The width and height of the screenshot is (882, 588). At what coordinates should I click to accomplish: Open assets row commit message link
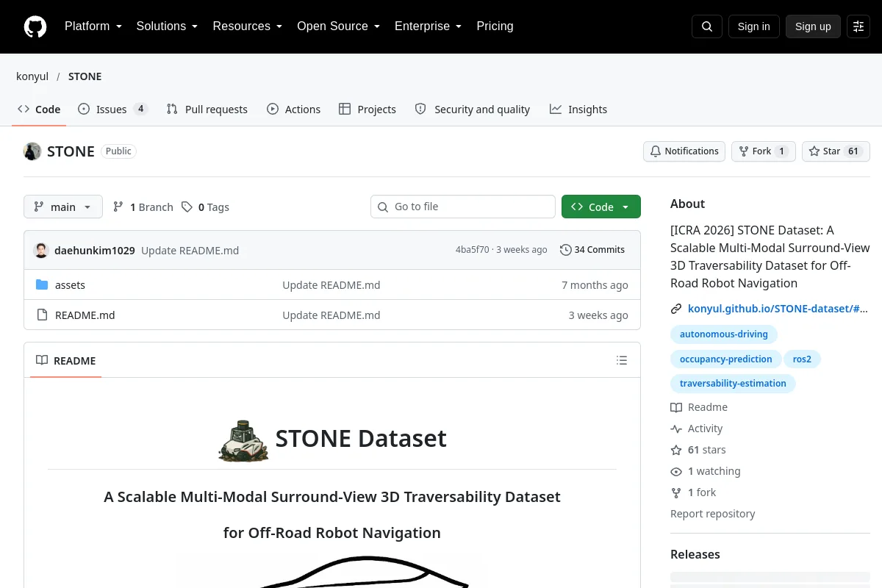(x=331, y=285)
